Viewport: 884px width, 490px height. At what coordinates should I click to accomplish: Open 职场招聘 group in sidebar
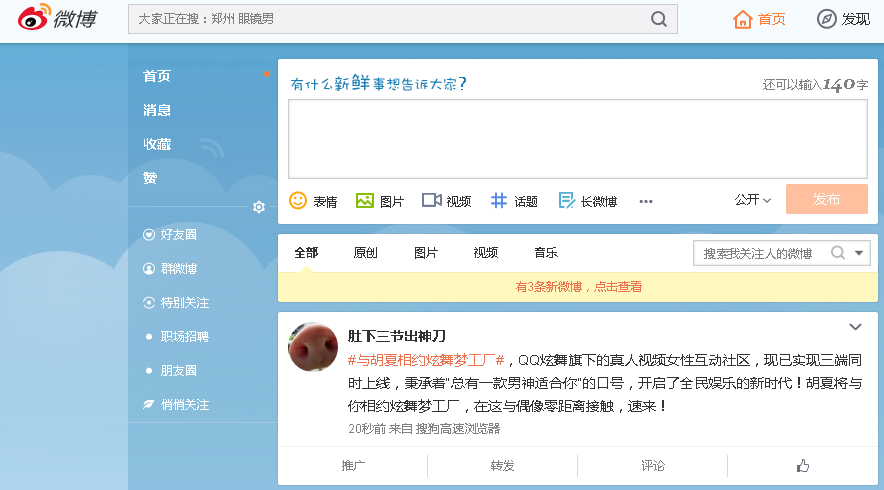point(184,337)
